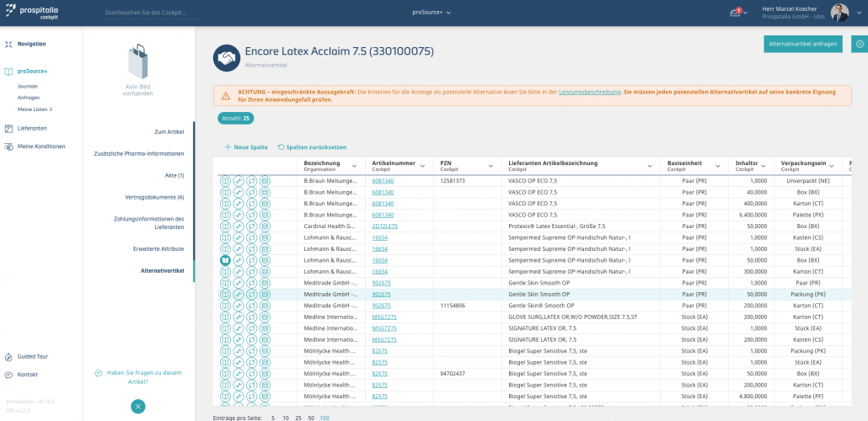Open Journale under proSource+

(x=28, y=86)
